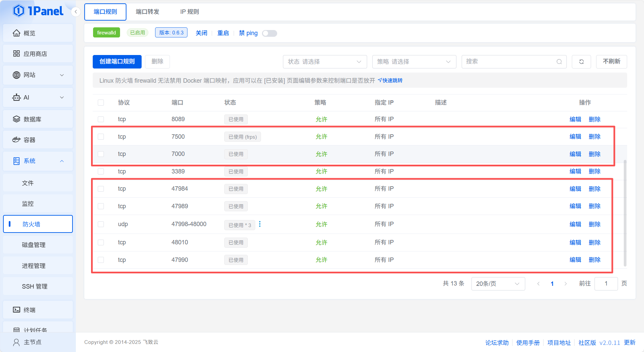This screenshot has width=644, height=352.
Task: Go to the 概览 overview home icon
Action: (x=17, y=33)
